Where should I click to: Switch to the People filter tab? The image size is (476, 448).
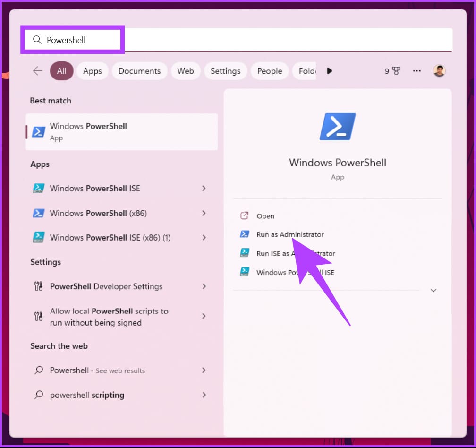270,71
